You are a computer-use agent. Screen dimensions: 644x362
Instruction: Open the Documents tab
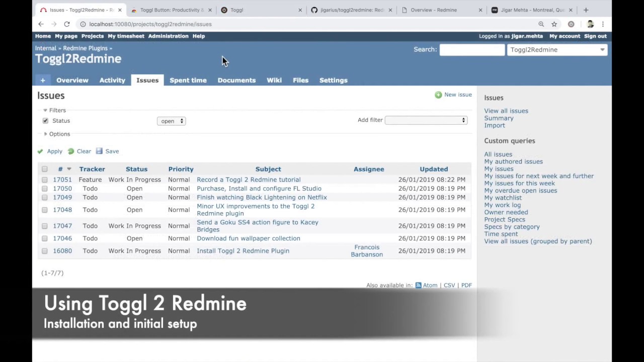[236, 80]
